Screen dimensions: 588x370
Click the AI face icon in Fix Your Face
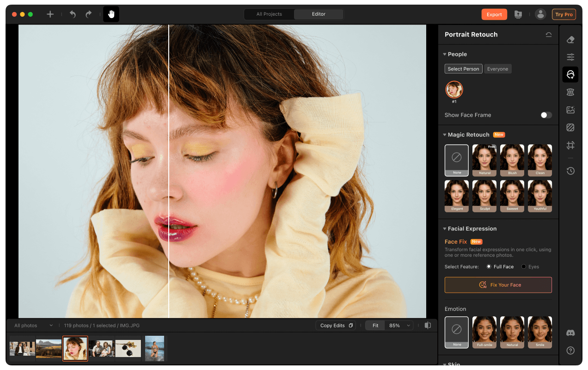483,285
